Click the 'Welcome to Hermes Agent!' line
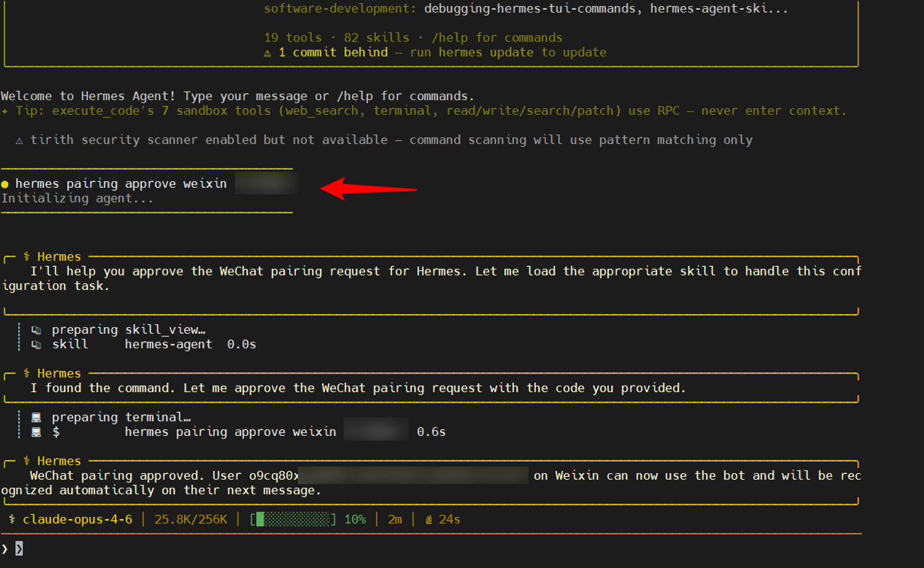 (238, 96)
